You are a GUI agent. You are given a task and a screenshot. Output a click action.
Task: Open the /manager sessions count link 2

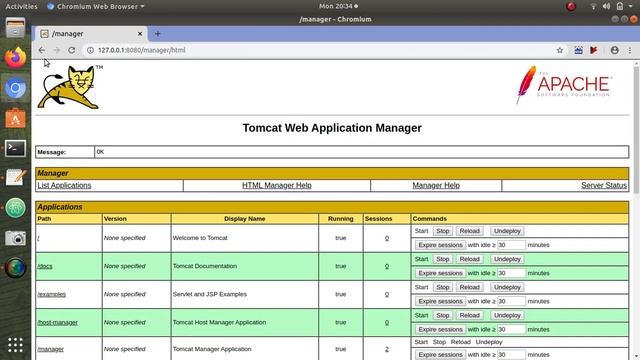(387, 349)
